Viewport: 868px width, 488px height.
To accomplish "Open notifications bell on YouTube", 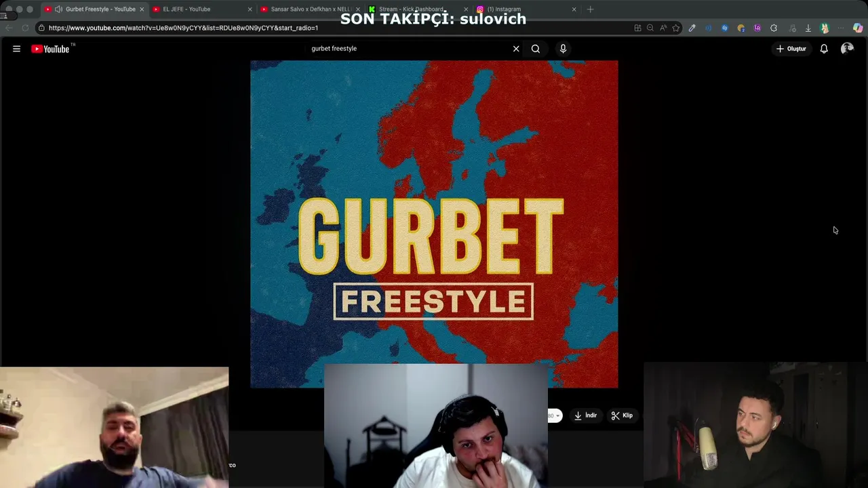I will 824,49.
